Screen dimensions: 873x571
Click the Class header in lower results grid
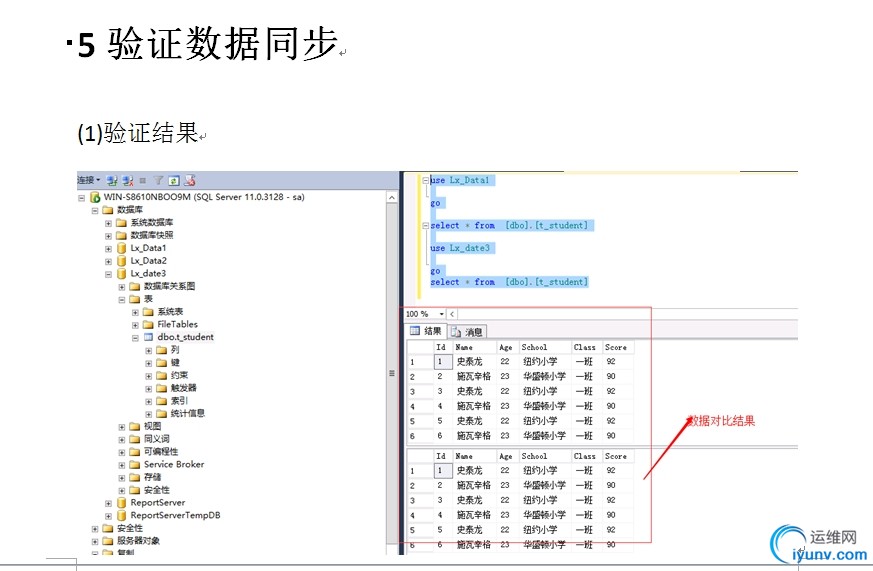(585, 456)
